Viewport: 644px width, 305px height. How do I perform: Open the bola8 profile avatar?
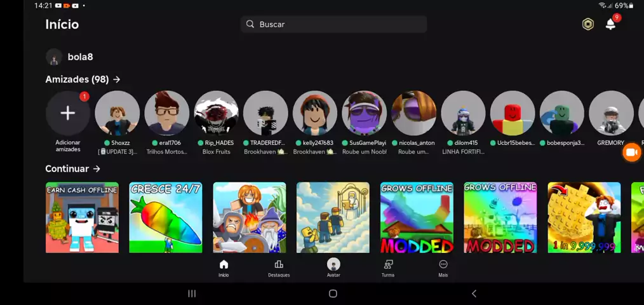coord(54,57)
